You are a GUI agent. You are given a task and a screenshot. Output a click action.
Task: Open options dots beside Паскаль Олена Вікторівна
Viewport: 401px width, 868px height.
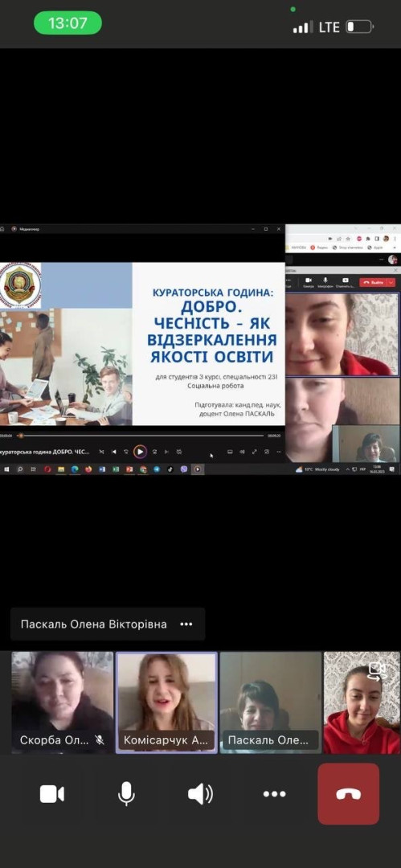[x=186, y=624]
